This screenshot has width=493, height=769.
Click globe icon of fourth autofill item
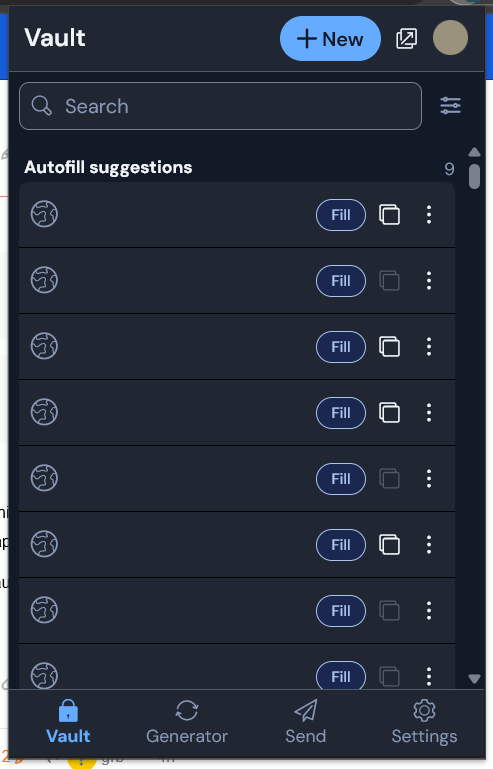(x=44, y=412)
